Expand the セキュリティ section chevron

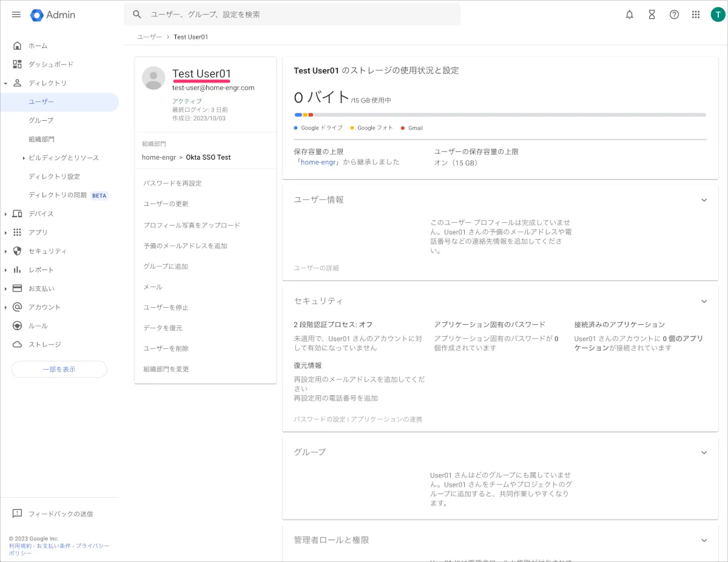click(x=704, y=301)
